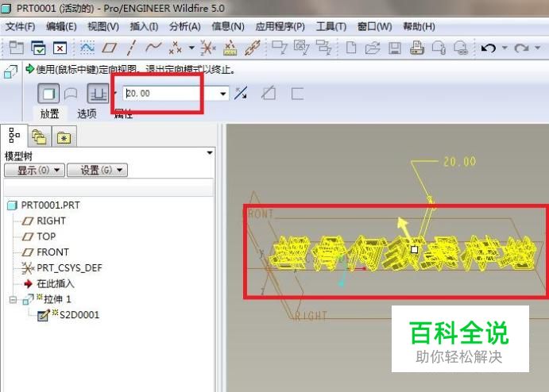The width and height of the screenshot is (549, 392).
Task: Save the current model
Action: coord(395,48)
